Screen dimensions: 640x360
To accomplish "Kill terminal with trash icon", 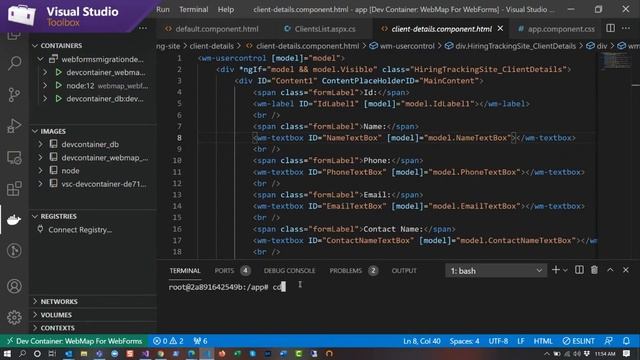I will click(594, 270).
